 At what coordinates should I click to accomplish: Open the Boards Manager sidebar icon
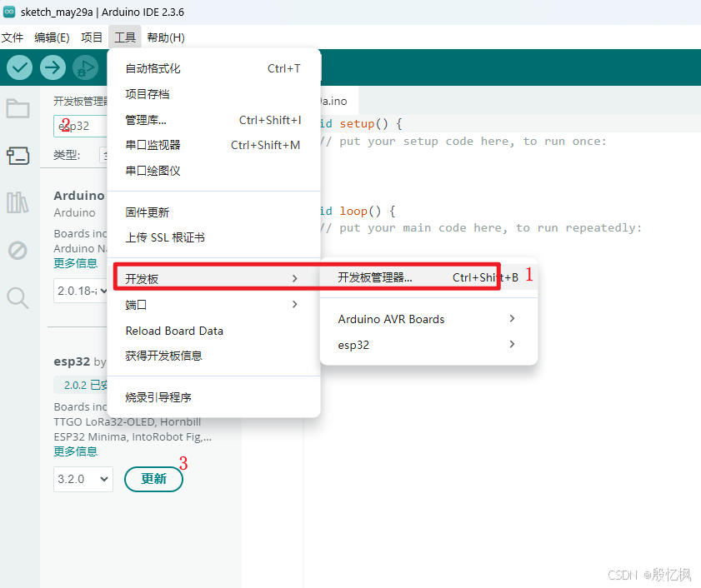pos(18,155)
